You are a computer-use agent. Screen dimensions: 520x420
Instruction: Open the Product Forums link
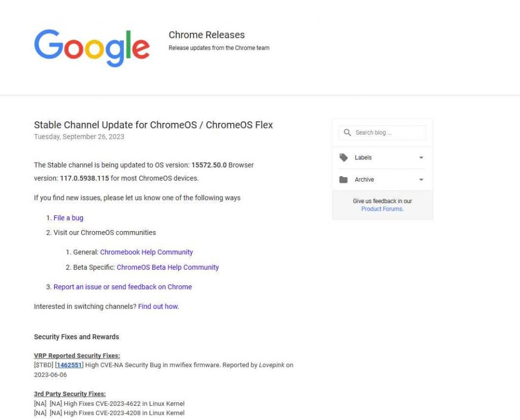click(x=382, y=209)
